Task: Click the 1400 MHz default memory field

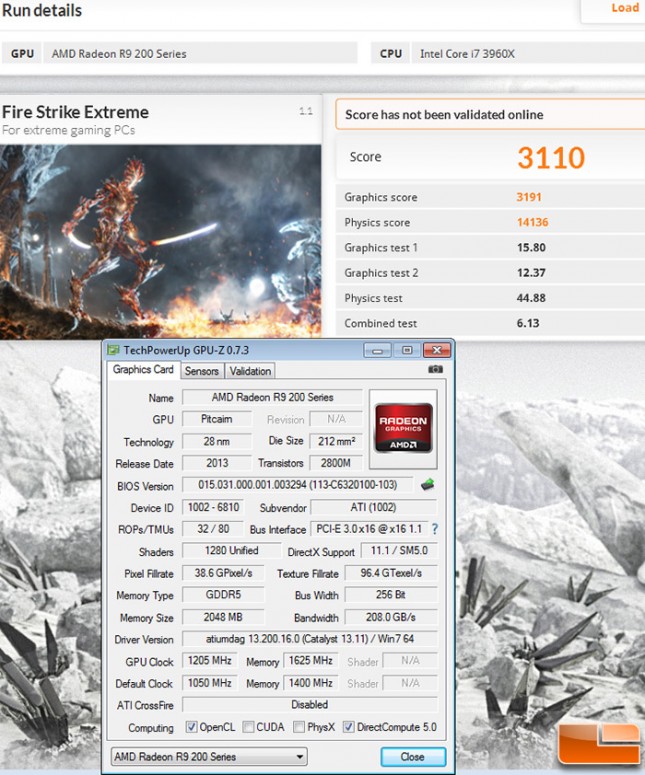Action: coord(310,683)
